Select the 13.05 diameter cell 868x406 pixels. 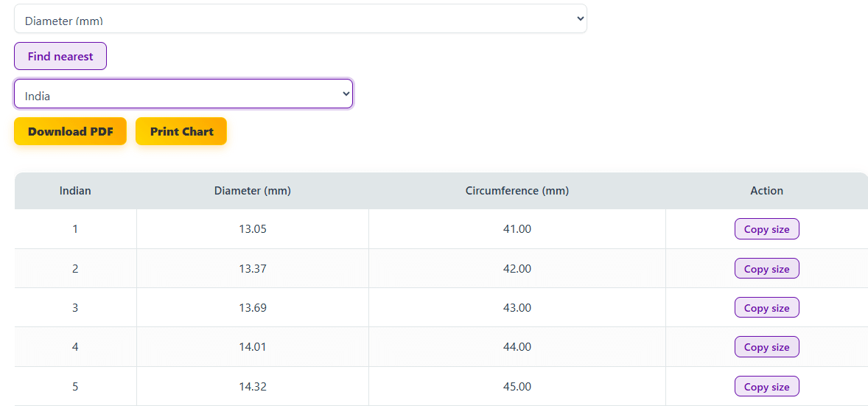coord(253,229)
